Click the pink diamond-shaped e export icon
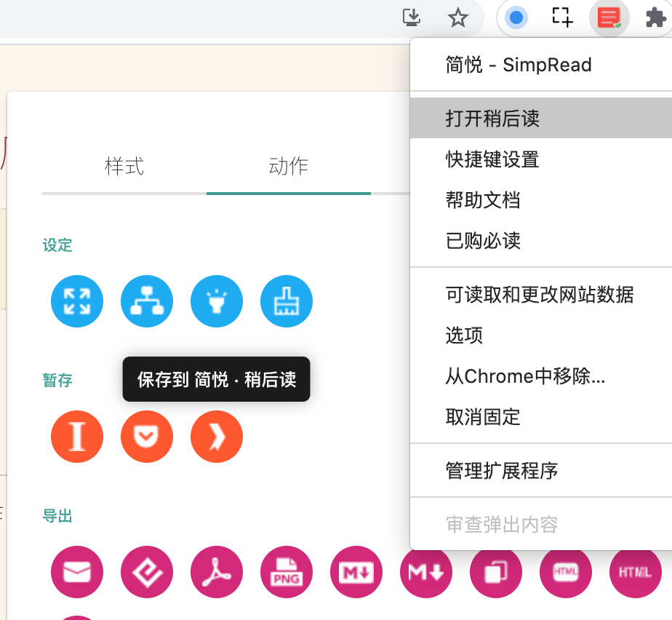Screen dimensions: 672x620 pyautogui.click(x=147, y=572)
